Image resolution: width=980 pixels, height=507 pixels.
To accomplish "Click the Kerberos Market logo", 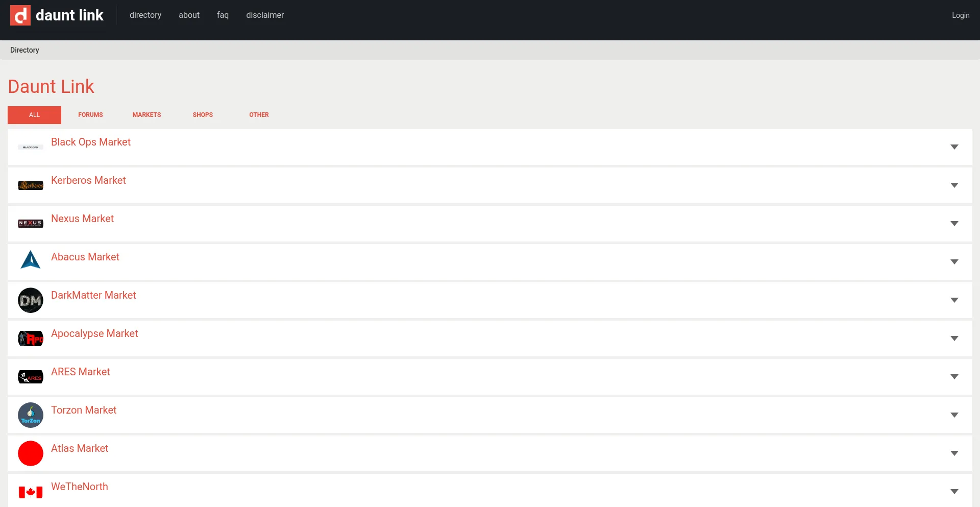I will coord(31,185).
